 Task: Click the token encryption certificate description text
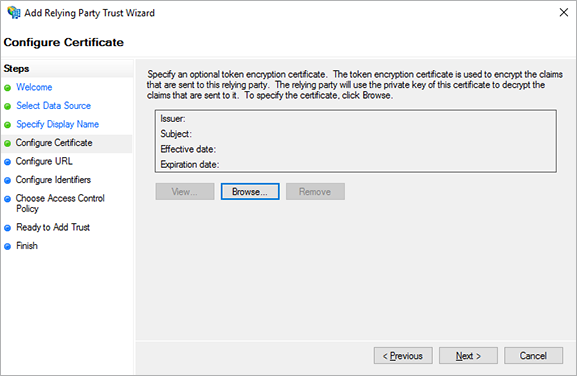coord(355,85)
